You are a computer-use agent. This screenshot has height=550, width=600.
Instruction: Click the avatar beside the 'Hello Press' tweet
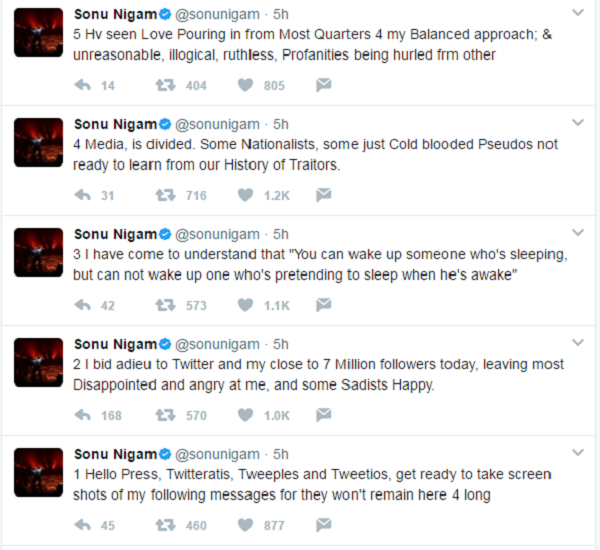[x=40, y=472]
